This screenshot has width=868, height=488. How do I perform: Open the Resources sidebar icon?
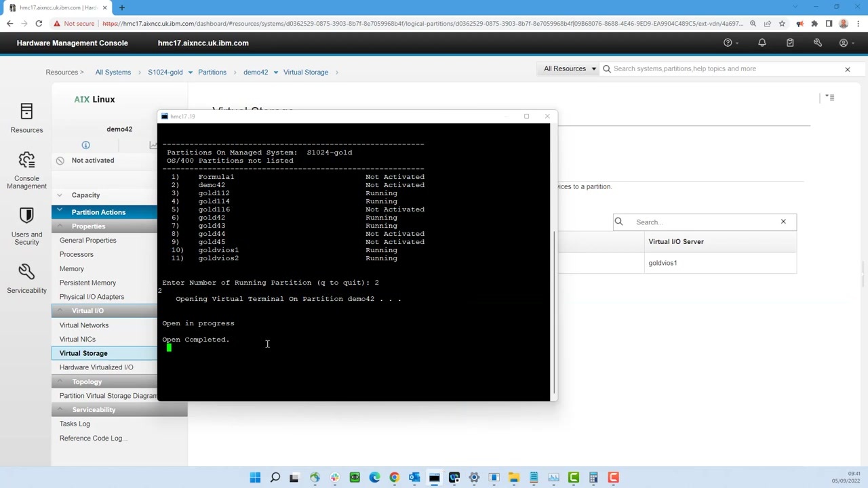click(x=26, y=111)
